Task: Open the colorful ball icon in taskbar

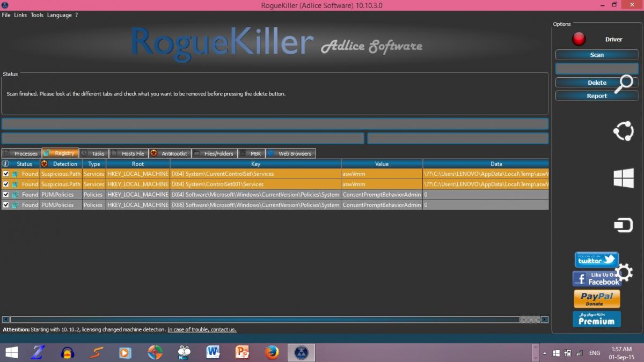Action: point(155,352)
